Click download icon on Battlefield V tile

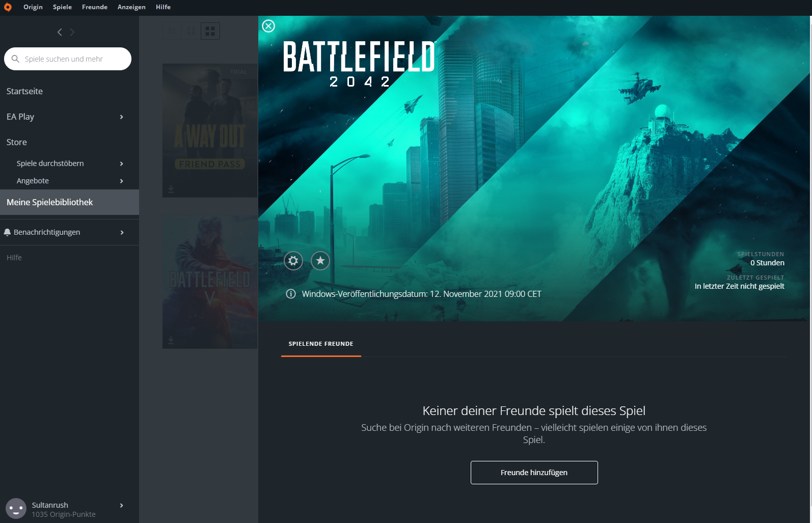tap(171, 340)
